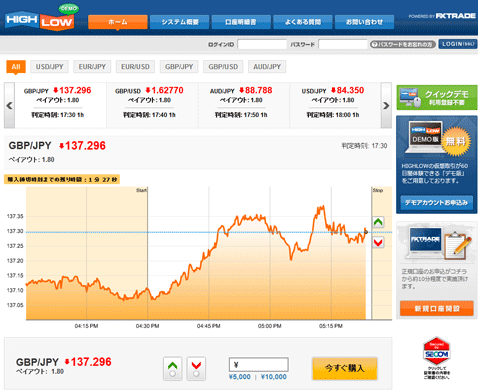Click the LOGIN button

pyautogui.click(x=458, y=44)
